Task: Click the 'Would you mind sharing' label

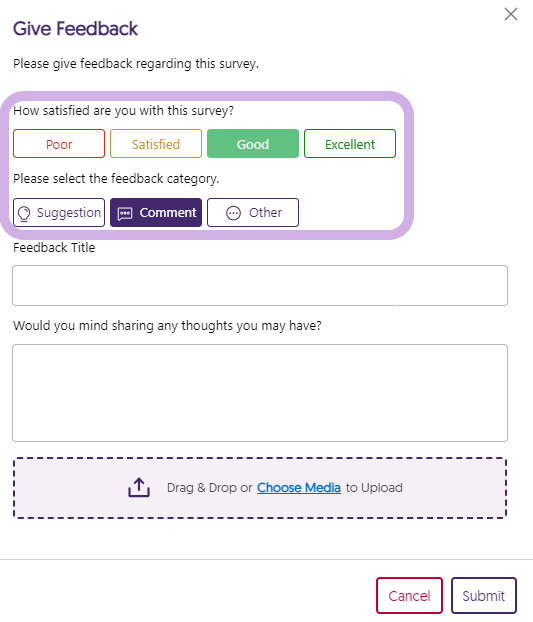Action: (x=167, y=326)
